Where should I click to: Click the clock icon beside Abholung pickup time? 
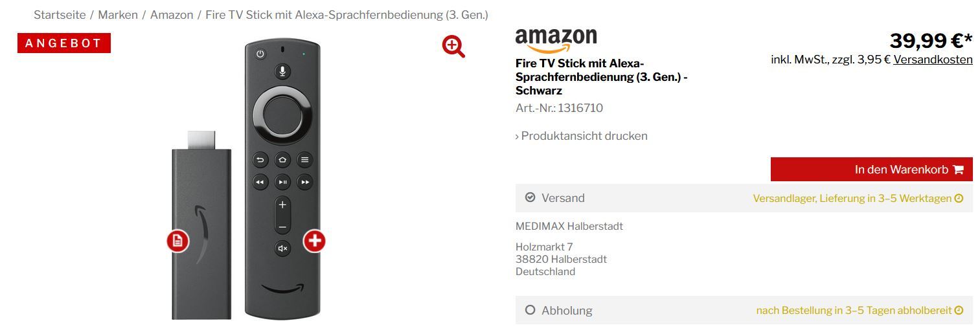point(959,311)
